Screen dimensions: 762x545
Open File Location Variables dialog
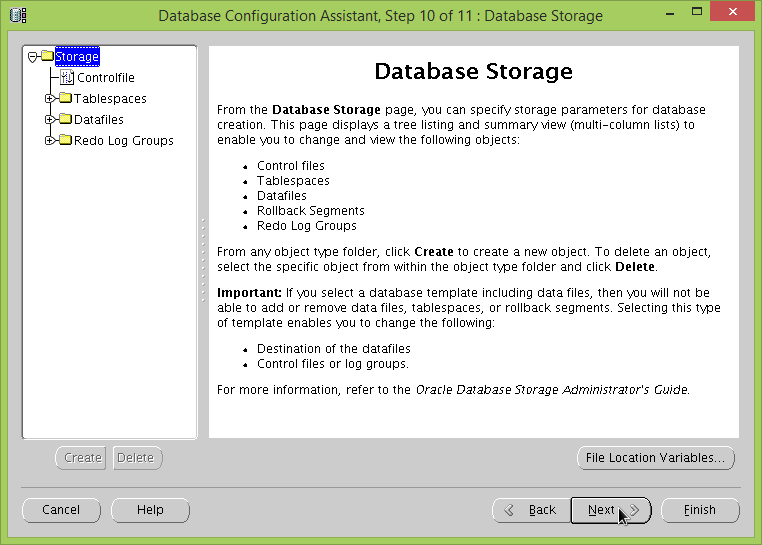click(655, 458)
